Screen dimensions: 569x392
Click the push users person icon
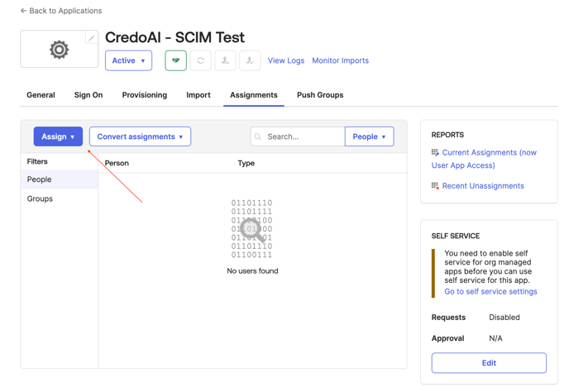(250, 60)
